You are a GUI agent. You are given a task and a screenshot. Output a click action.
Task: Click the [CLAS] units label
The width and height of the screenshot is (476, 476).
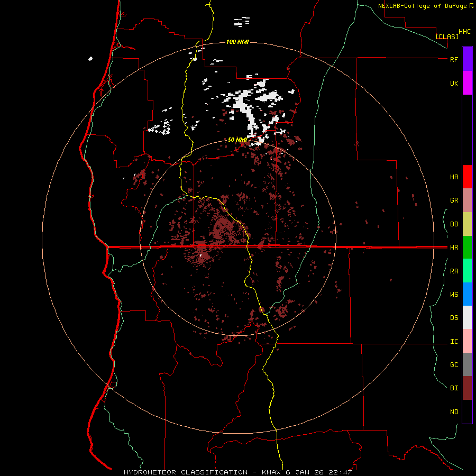447,36
